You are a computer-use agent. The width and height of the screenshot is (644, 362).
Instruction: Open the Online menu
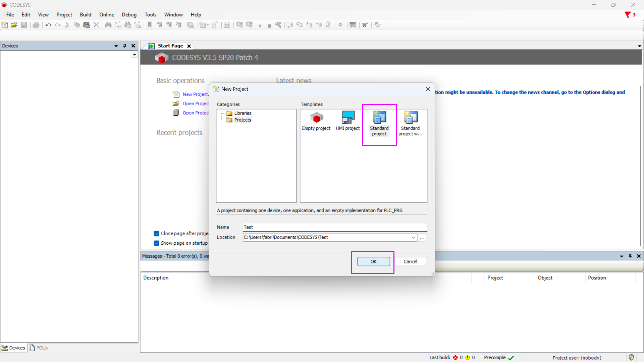106,15
